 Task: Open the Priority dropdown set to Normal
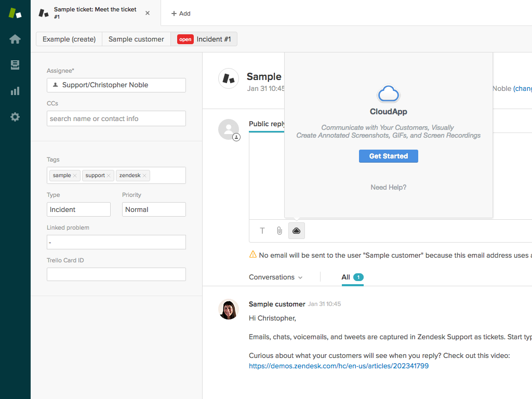click(x=154, y=209)
